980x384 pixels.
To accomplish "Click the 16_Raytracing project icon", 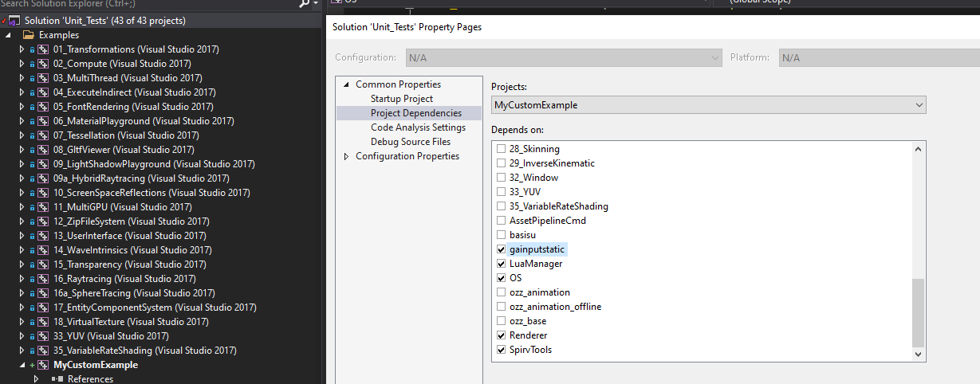I will pos(43,279).
